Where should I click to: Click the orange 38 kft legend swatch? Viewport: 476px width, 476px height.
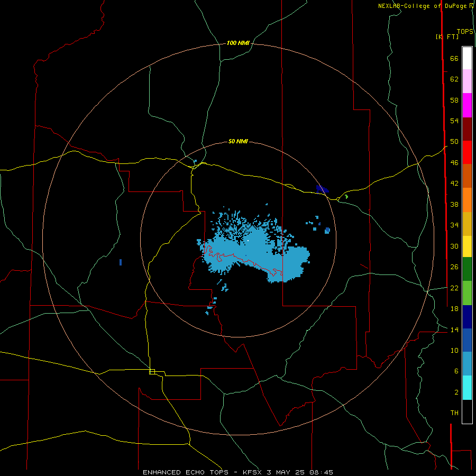pyautogui.click(x=467, y=200)
